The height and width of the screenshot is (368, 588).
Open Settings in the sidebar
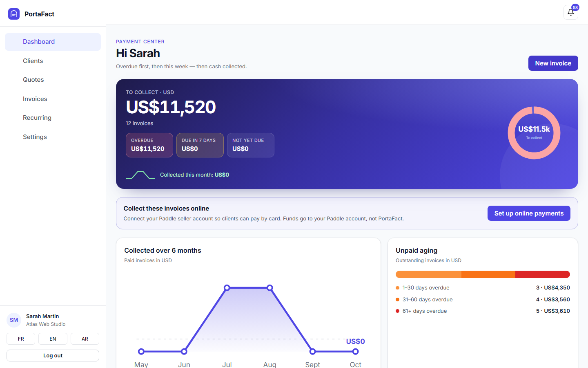[x=53, y=137]
